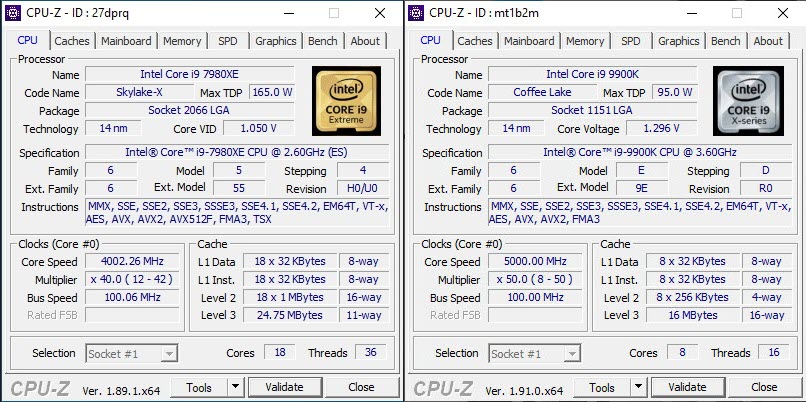The image size is (806, 402).
Task: Click threads value '36'
Action: [x=371, y=353]
